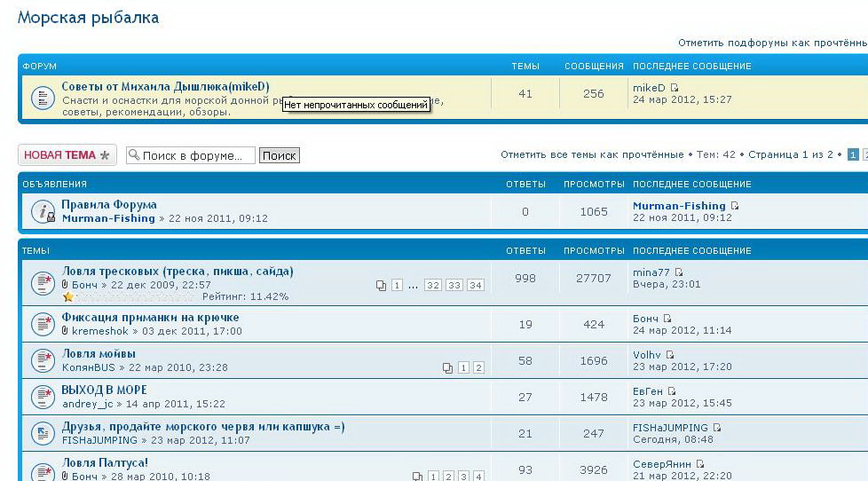Viewport: 868px width, 481px height.
Task: Open topic Ловля тресковых (треска, пикша, сайда)
Action: [x=178, y=271]
